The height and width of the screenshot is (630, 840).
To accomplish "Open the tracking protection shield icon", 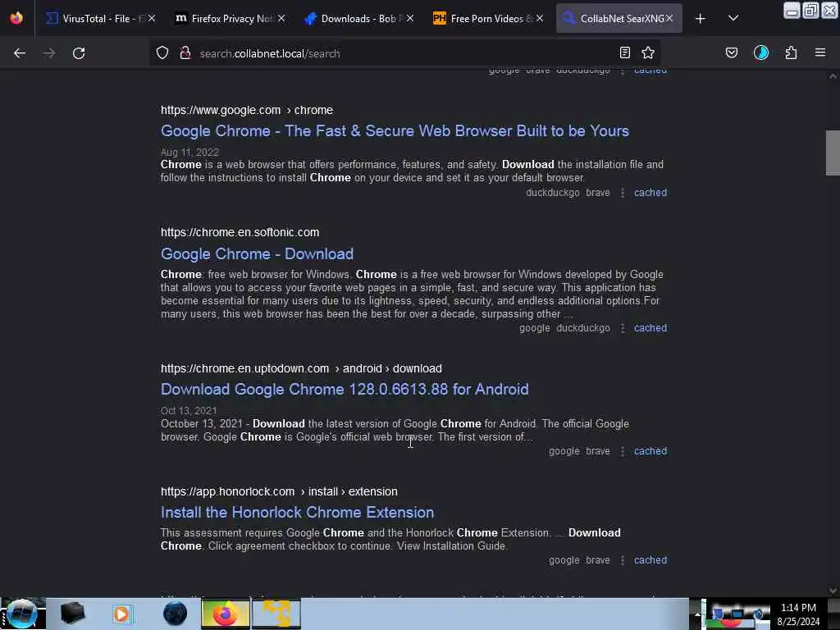I will 162,53.
